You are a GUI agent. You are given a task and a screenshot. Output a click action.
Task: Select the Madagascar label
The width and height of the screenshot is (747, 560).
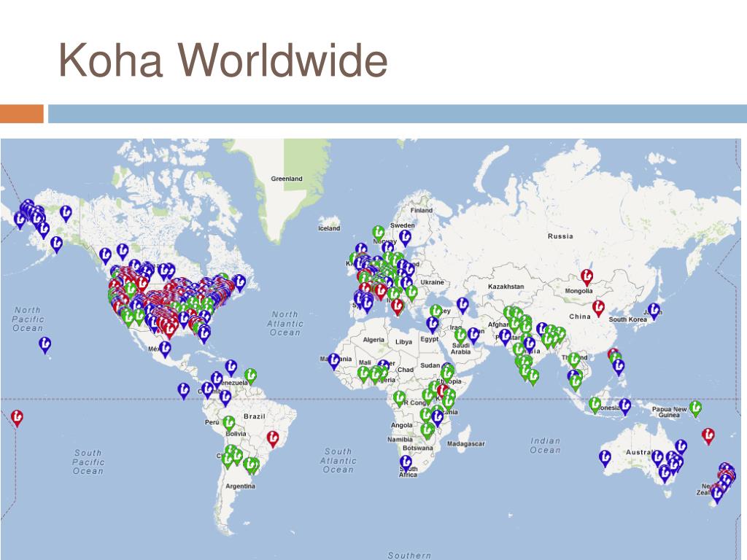pyautogui.click(x=466, y=444)
